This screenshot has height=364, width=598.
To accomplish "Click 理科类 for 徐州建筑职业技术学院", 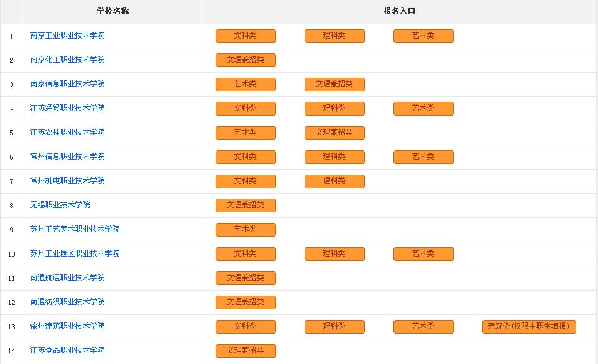I will pos(334,327).
